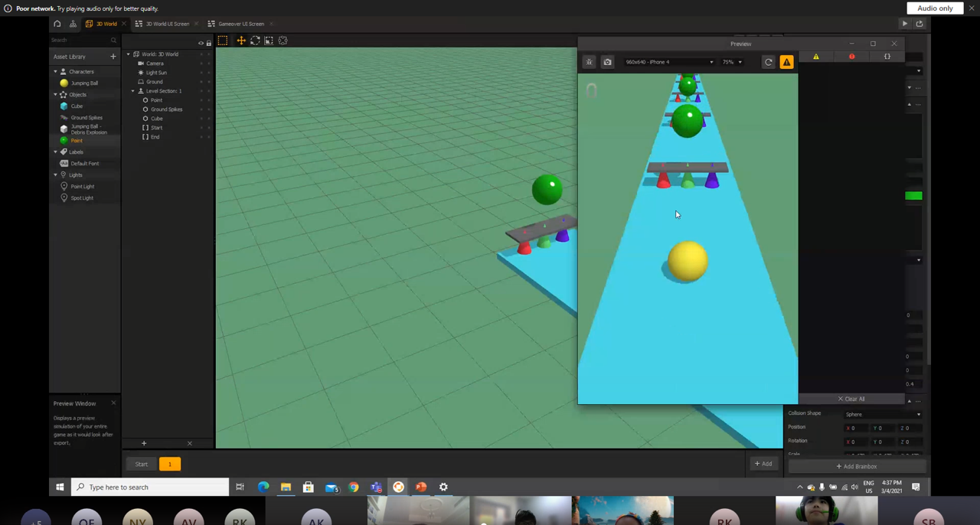Close the Preview Window help panel
This screenshot has width=980, height=525.
(113, 403)
